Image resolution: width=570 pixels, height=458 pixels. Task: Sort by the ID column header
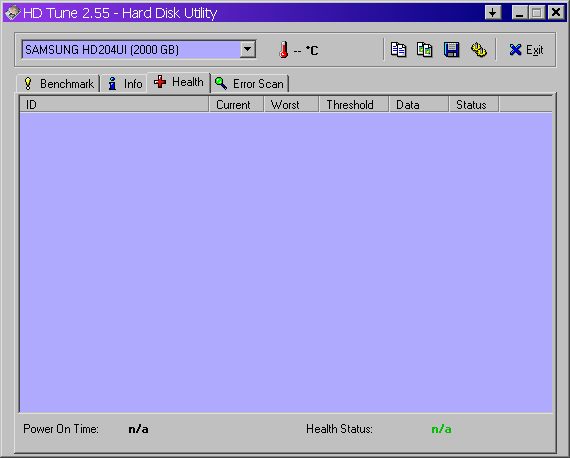click(114, 105)
